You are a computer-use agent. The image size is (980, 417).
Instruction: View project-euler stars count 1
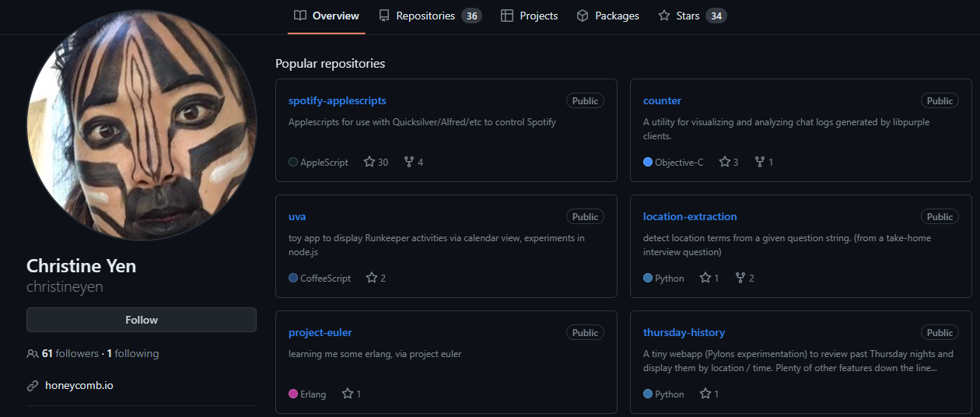point(352,394)
